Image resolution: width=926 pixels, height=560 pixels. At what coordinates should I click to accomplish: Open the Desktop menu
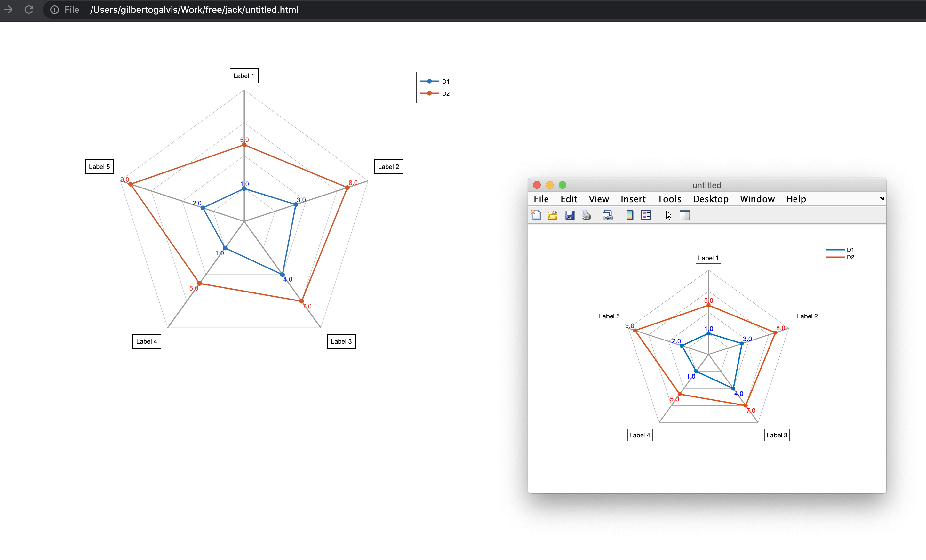[x=711, y=199]
